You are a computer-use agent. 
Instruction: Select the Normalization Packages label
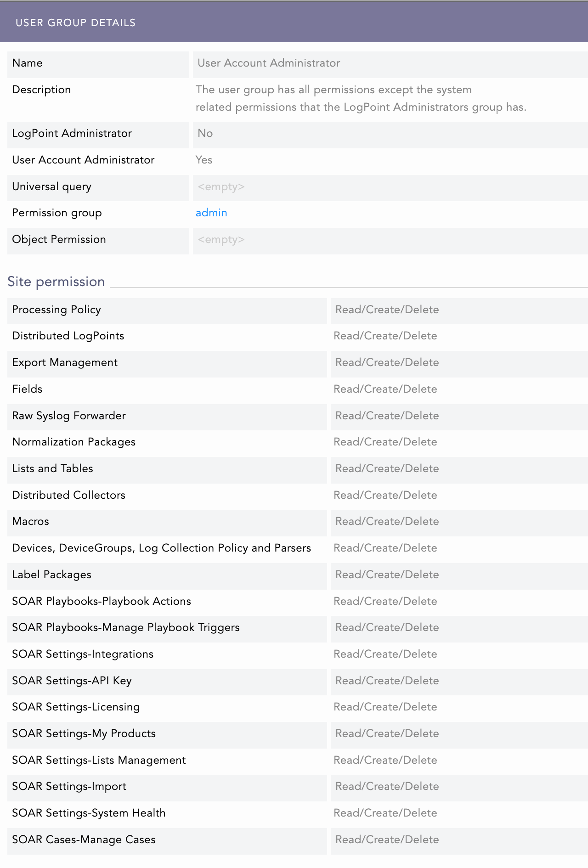pos(74,442)
